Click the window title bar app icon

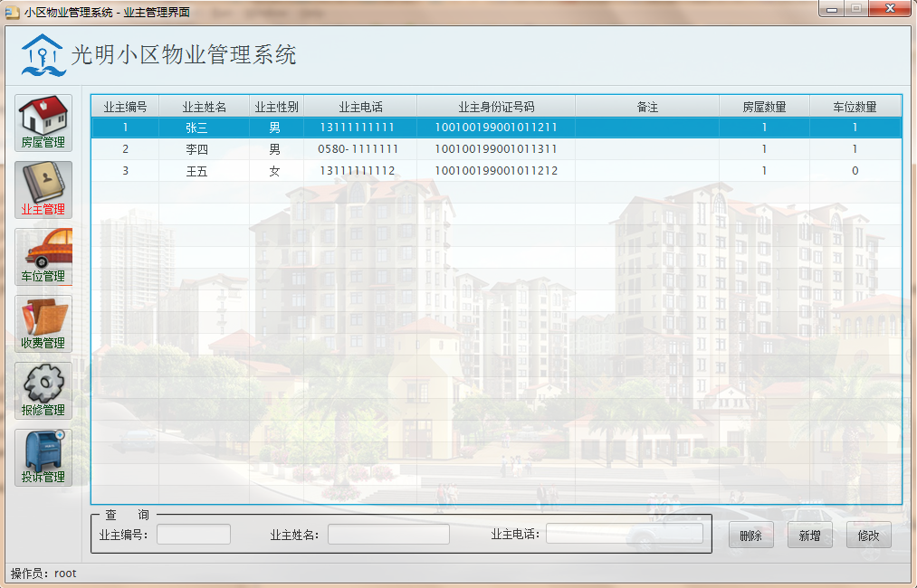coord(12,12)
